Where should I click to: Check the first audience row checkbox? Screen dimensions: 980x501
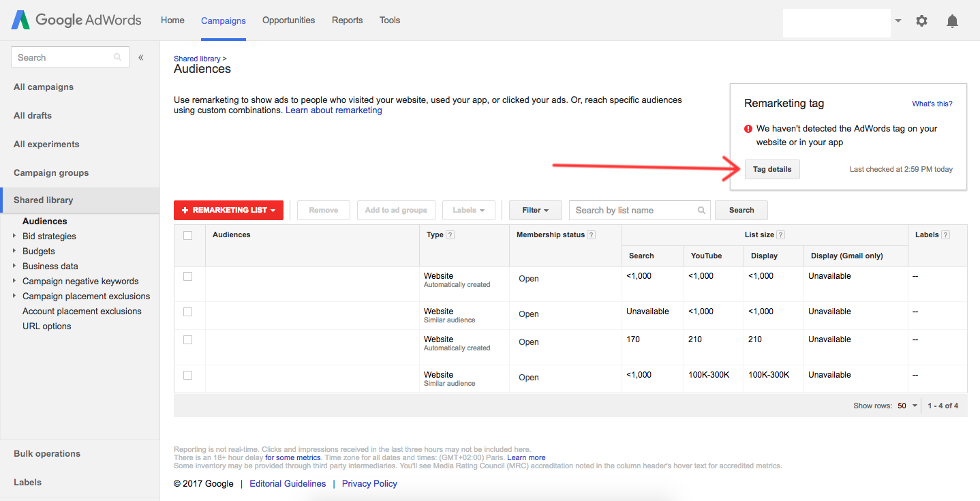click(188, 277)
